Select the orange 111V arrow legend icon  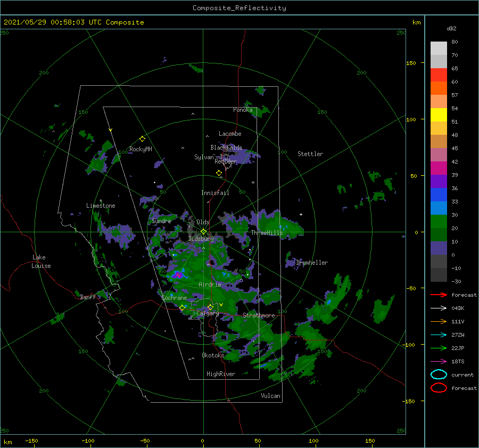[x=439, y=321]
